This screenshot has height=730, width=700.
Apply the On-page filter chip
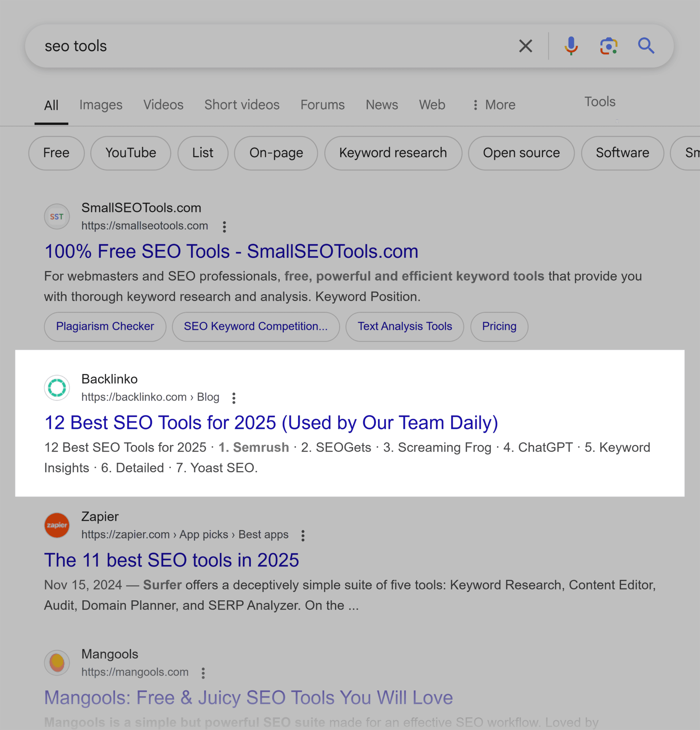(276, 153)
